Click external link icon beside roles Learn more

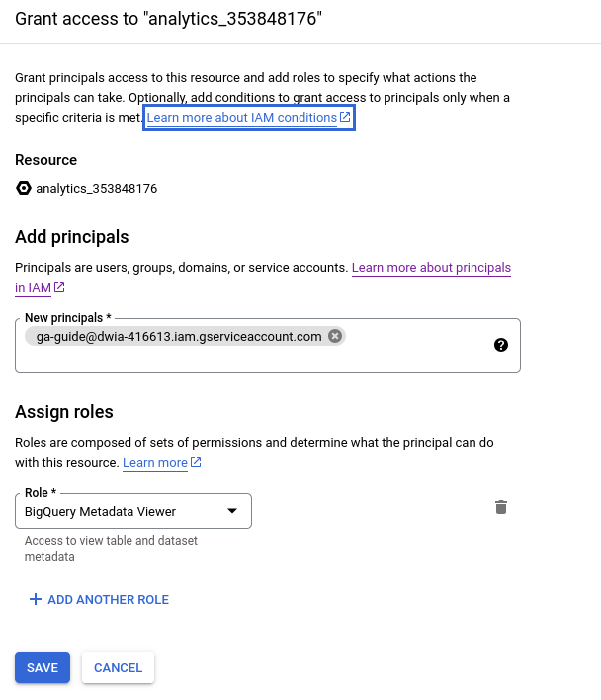pyautogui.click(x=196, y=462)
